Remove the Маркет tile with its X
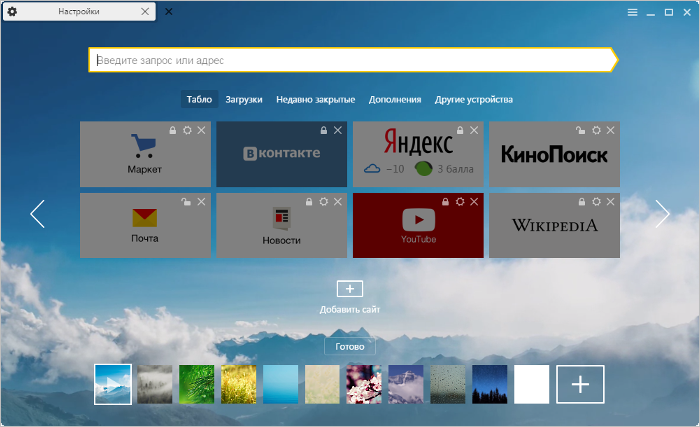 [x=201, y=130]
